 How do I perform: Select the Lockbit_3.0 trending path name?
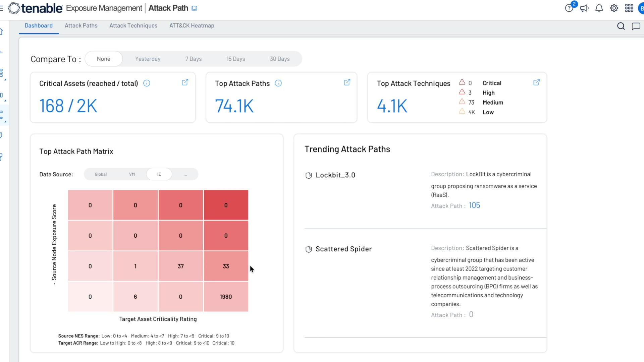335,175
